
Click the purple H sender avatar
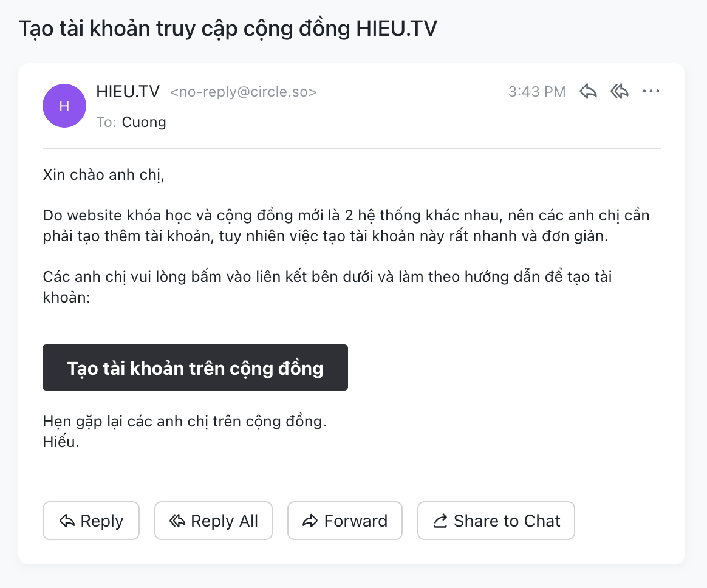pyautogui.click(x=64, y=106)
